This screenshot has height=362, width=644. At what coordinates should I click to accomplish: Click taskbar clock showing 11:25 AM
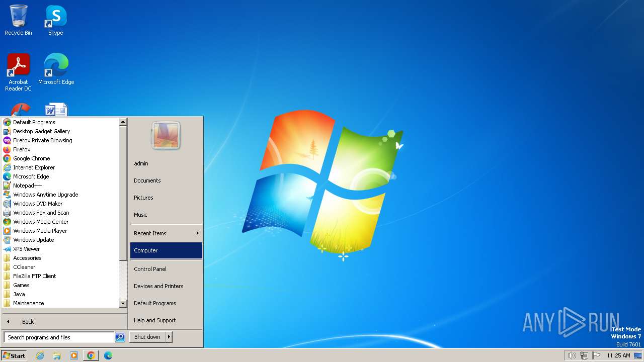(x=618, y=355)
